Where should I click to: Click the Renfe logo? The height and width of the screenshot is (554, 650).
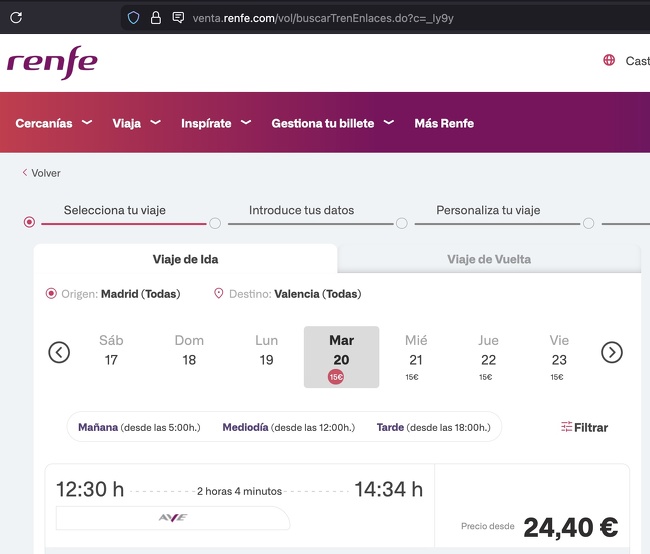point(52,62)
